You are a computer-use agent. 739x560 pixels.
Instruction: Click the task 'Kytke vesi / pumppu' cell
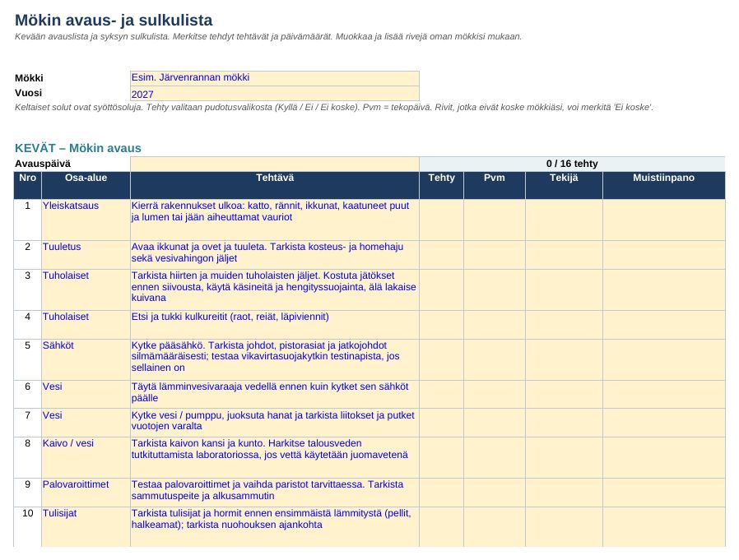point(275,423)
